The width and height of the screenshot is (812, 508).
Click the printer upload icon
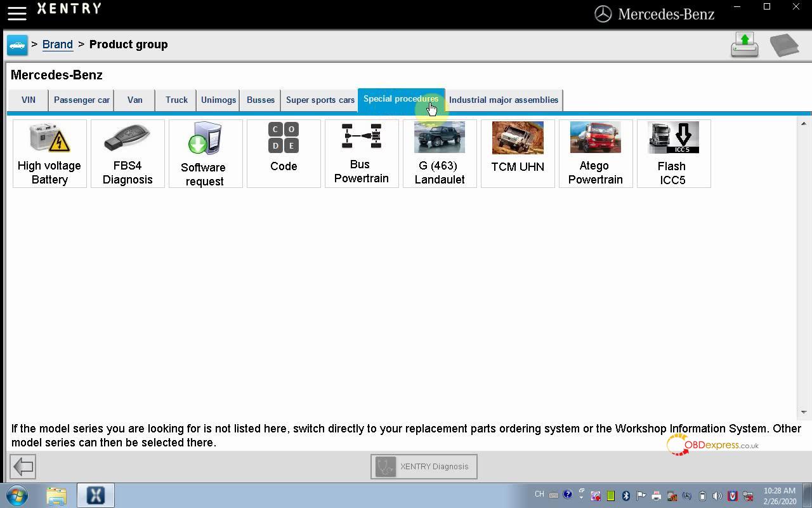point(745,45)
